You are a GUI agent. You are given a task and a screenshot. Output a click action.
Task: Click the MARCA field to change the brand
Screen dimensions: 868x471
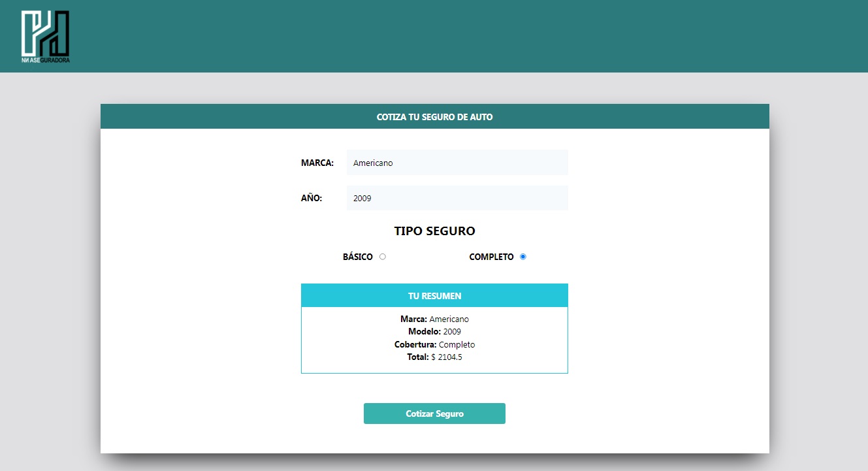457,162
